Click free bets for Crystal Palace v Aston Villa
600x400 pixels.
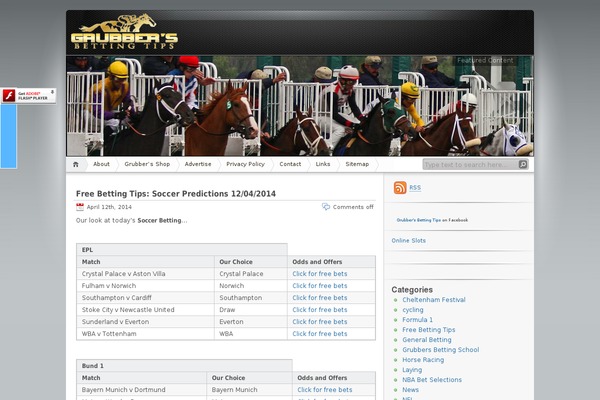(x=320, y=274)
